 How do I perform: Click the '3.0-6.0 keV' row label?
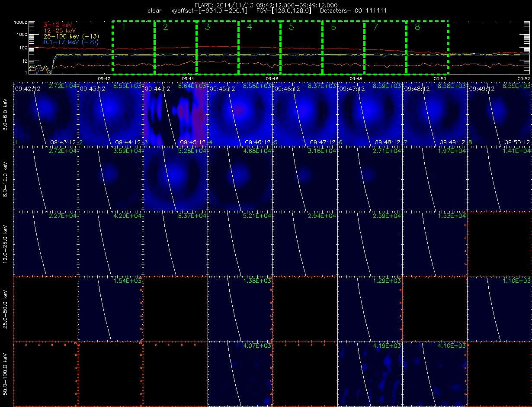click(x=5, y=114)
